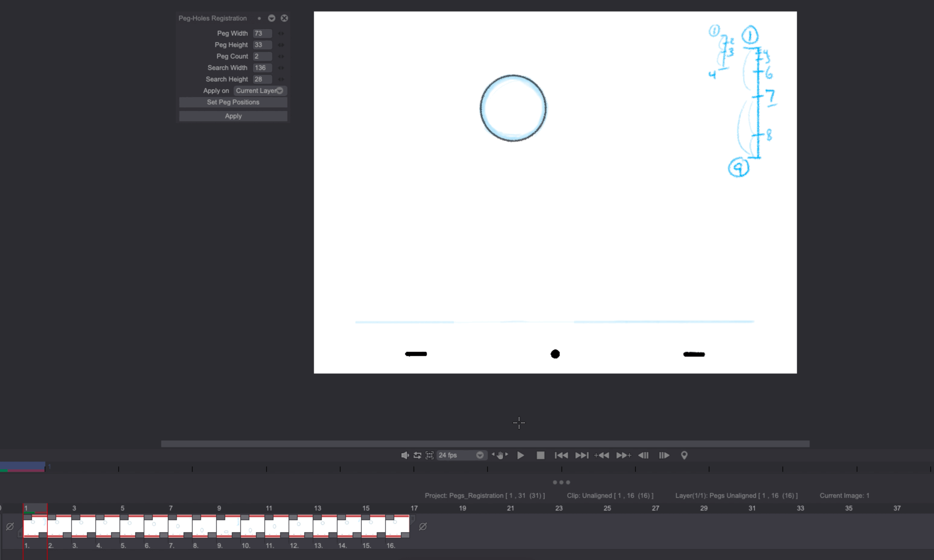Go to next key image with plus
Image resolution: width=934 pixels, height=560 pixels.
click(623, 455)
